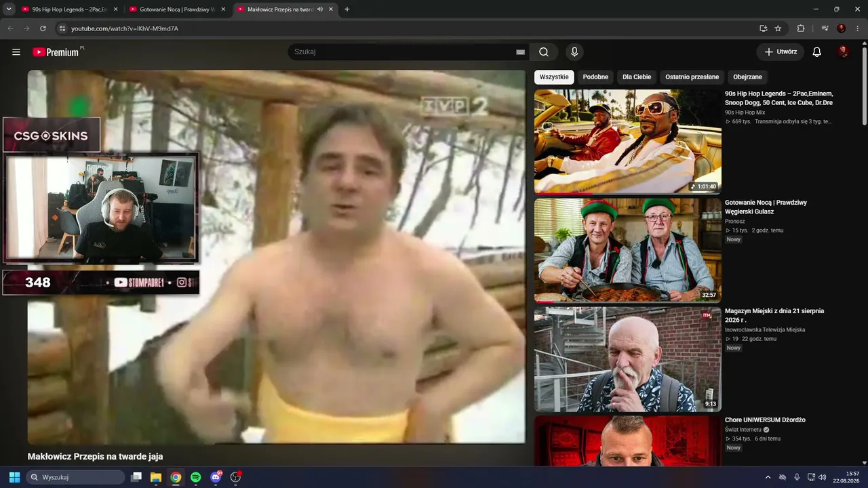Screen dimensions: 868x488
Task: Open Task View on the taskbar
Action: [x=136, y=477]
